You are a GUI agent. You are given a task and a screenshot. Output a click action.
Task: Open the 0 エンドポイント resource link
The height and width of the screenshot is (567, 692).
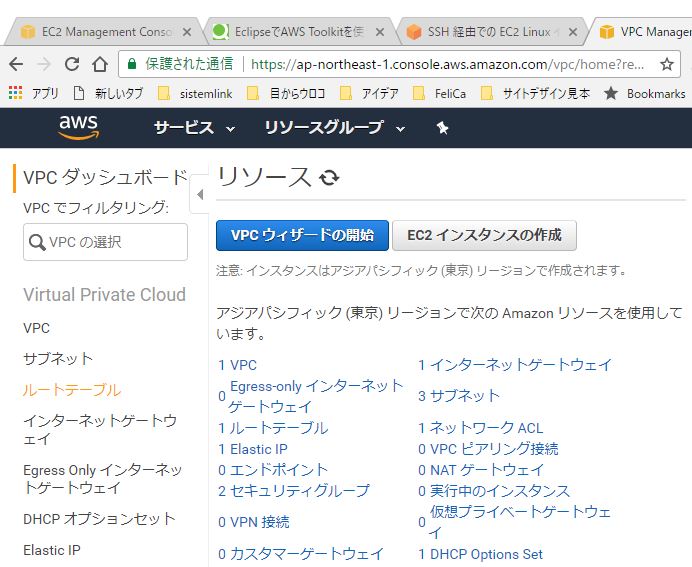273,470
